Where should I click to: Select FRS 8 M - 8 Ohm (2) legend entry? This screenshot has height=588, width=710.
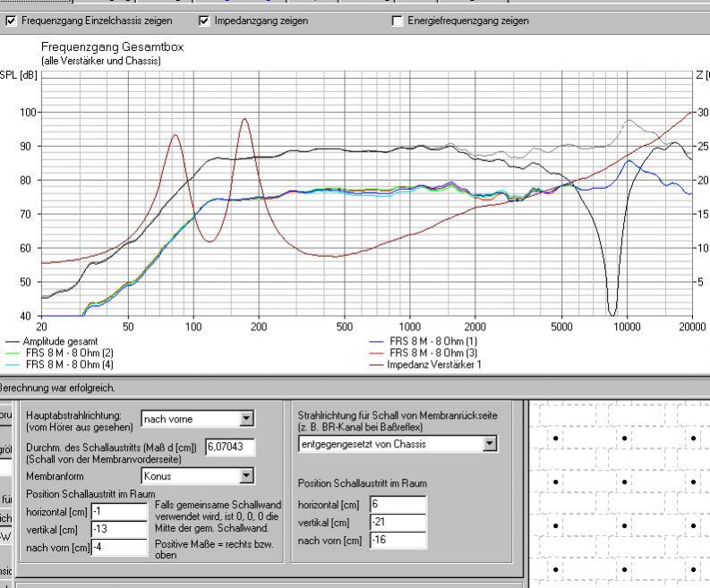pos(68,354)
